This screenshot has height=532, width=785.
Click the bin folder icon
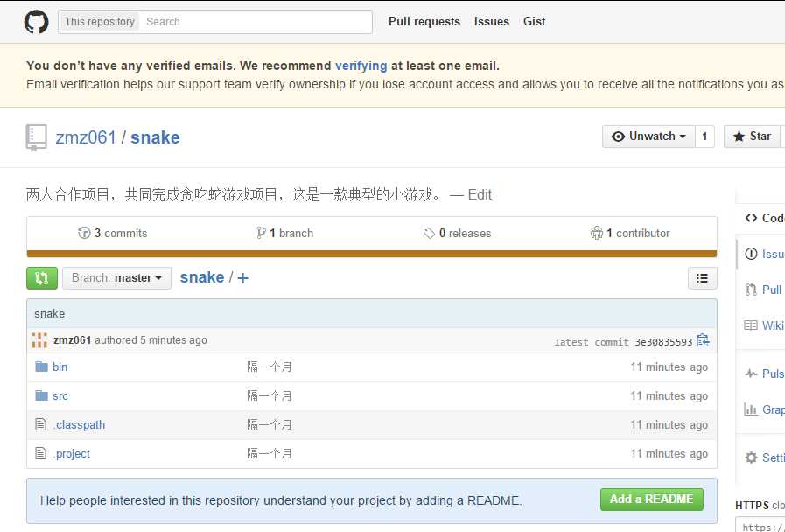(41, 367)
